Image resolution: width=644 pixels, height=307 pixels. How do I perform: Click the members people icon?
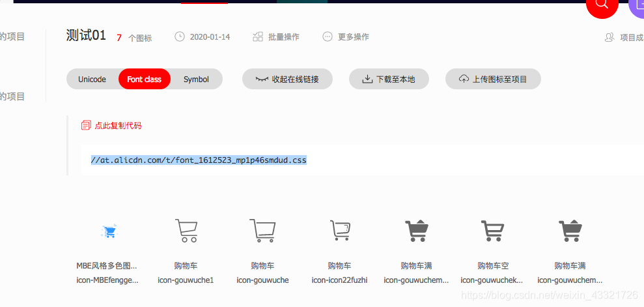coord(609,37)
